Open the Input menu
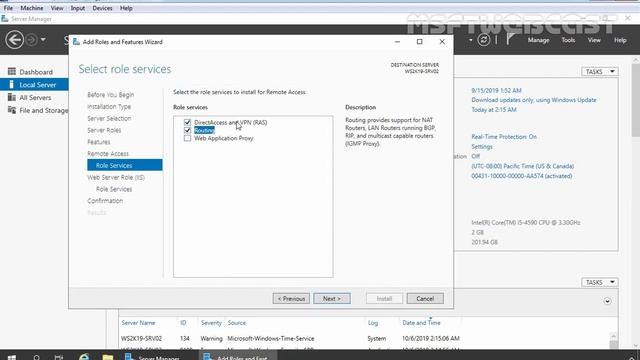640x360 pixels. coord(78,8)
